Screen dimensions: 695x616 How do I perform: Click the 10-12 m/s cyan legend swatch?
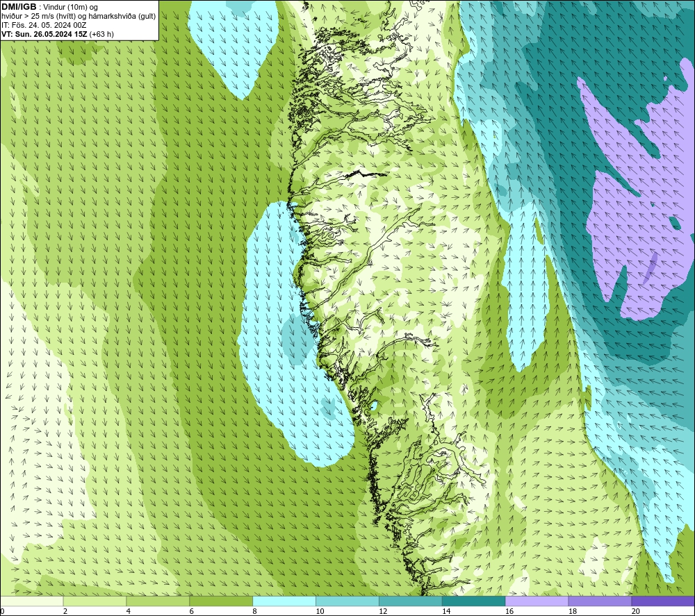[347, 601]
